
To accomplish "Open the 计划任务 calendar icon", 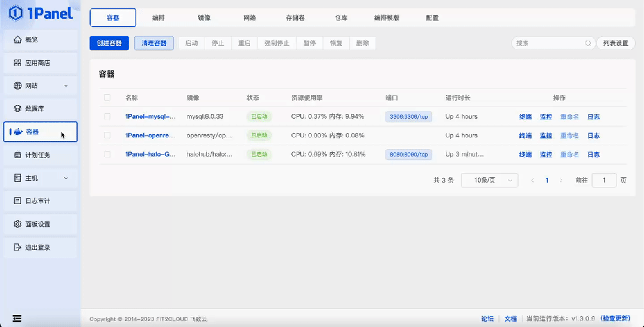I will (x=17, y=155).
